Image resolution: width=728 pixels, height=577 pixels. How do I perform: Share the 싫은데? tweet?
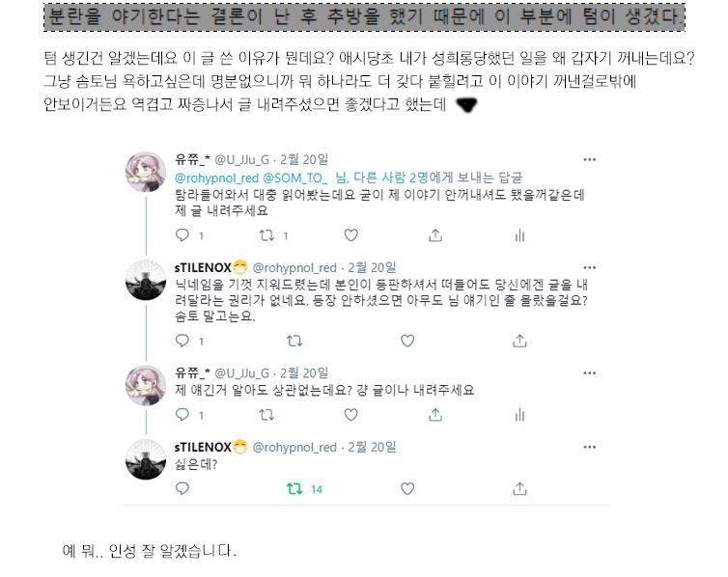click(x=519, y=488)
